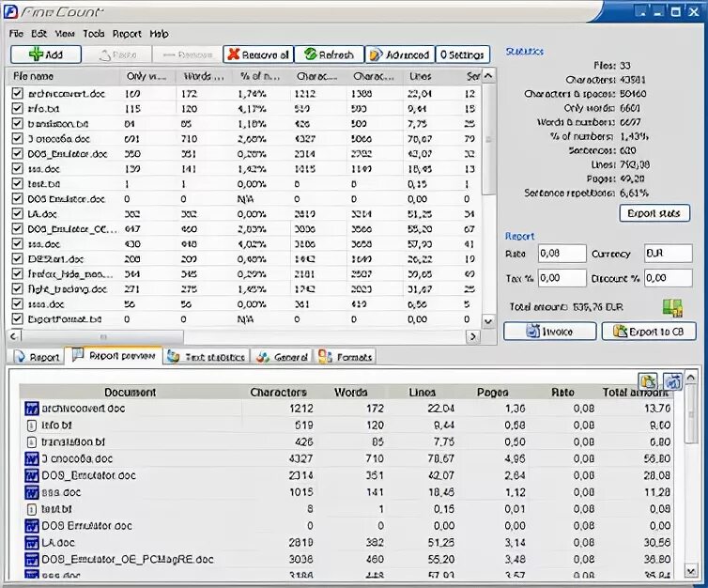Create an Invoice

coord(549,332)
